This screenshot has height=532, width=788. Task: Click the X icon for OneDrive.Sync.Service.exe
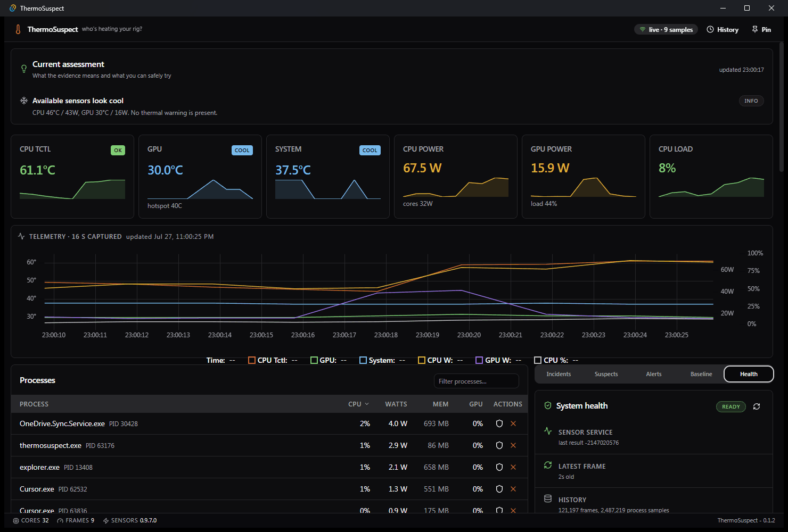513,423
